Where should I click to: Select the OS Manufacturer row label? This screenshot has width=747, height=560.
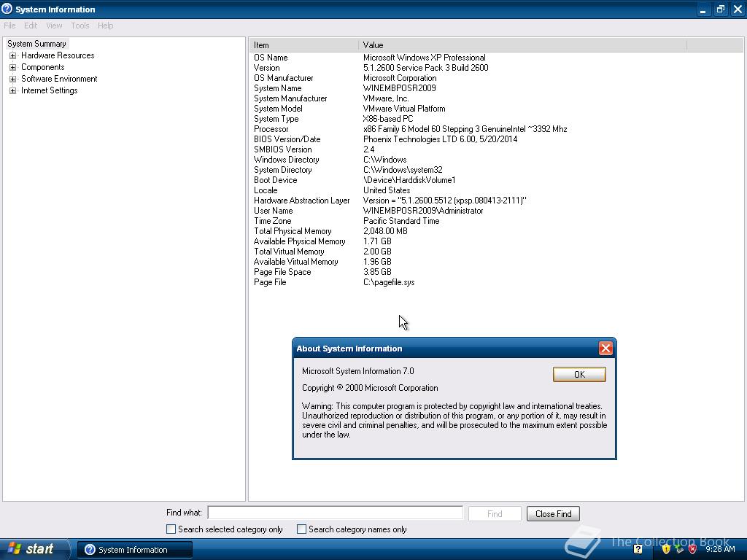(284, 78)
